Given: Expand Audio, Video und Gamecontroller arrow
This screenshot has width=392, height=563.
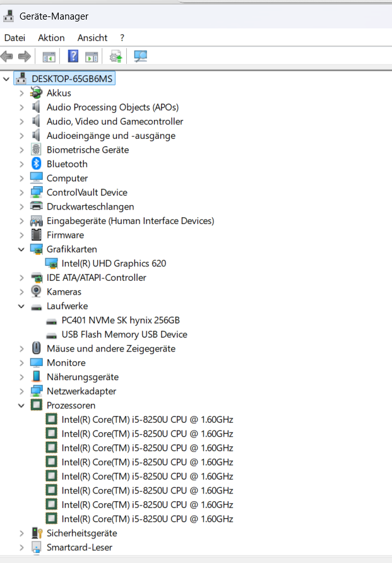Looking at the screenshot, I should [x=21, y=121].
